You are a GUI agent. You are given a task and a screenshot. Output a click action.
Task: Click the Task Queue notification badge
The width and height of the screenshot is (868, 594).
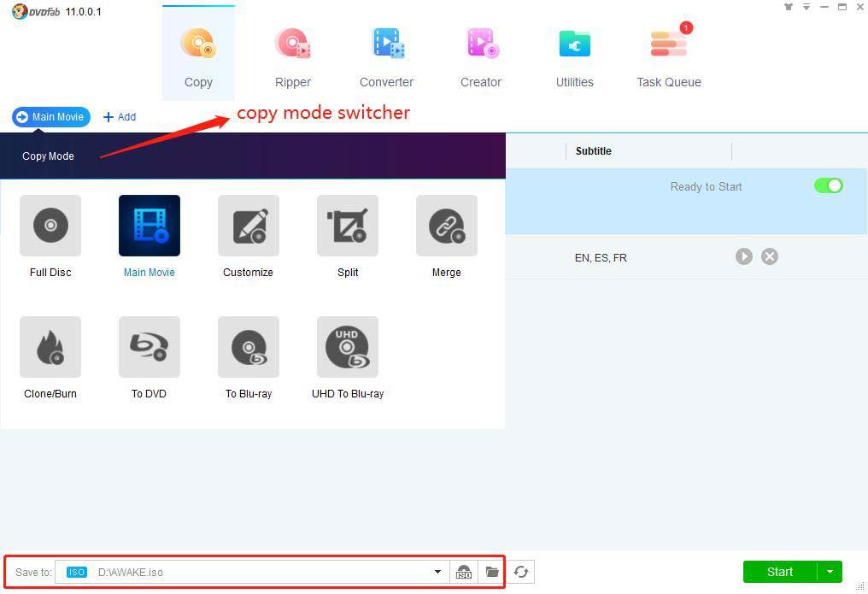click(686, 27)
